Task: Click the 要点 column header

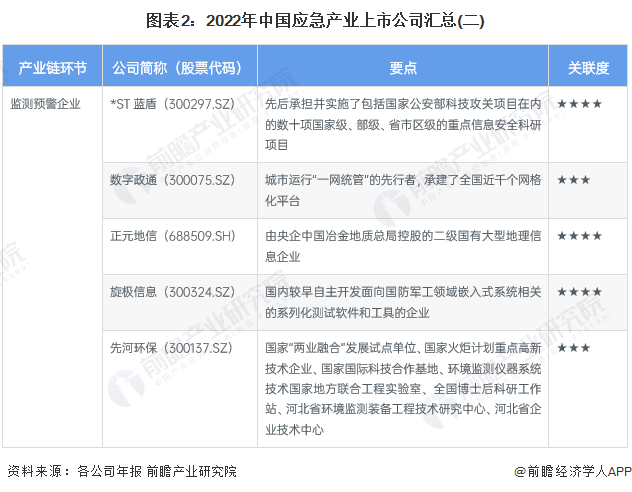Action: (403, 68)
